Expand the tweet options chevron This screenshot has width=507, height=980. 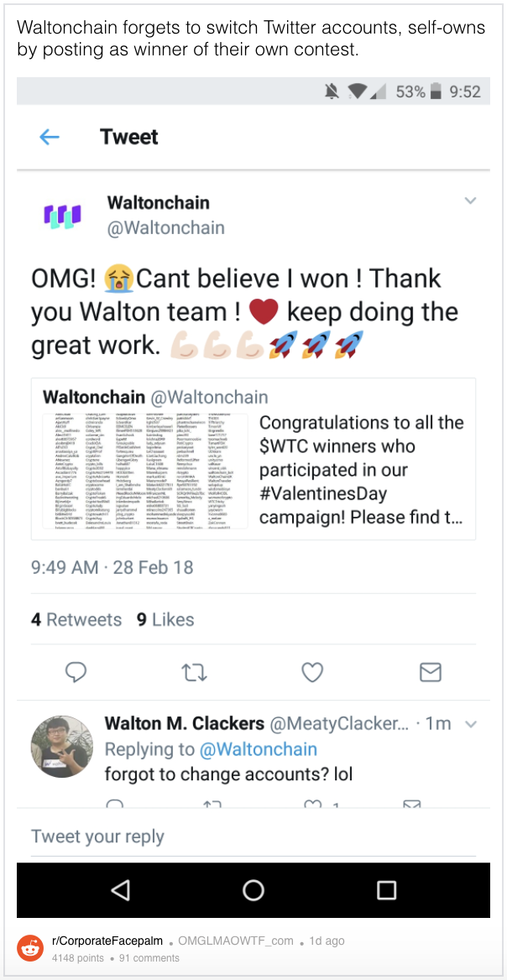pos(470,201)
